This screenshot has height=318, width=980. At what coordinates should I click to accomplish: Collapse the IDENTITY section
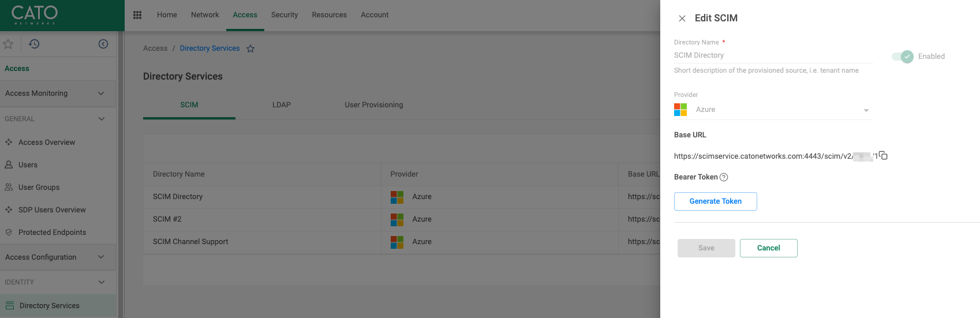(x=58, y=282)
